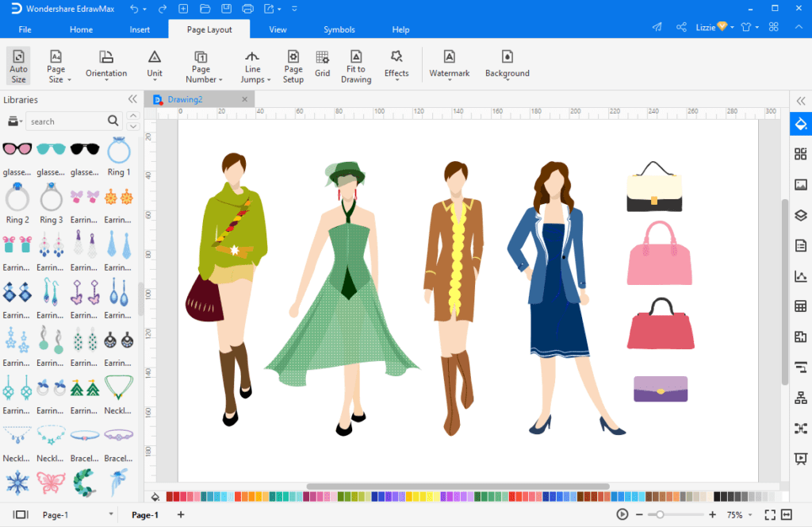The height and width of the screenshot is (527, 812).
Task: Click the Page Number button
Action: [x=202, y=65]
